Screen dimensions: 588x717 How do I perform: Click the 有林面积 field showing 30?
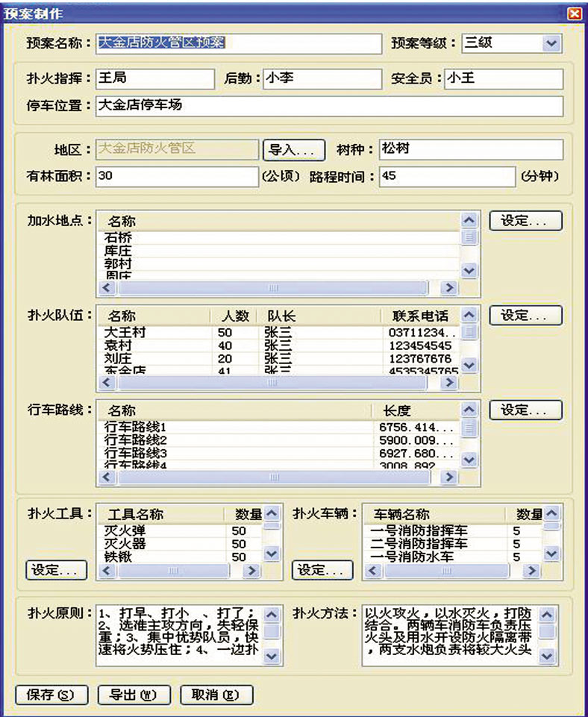click(178, 177)
